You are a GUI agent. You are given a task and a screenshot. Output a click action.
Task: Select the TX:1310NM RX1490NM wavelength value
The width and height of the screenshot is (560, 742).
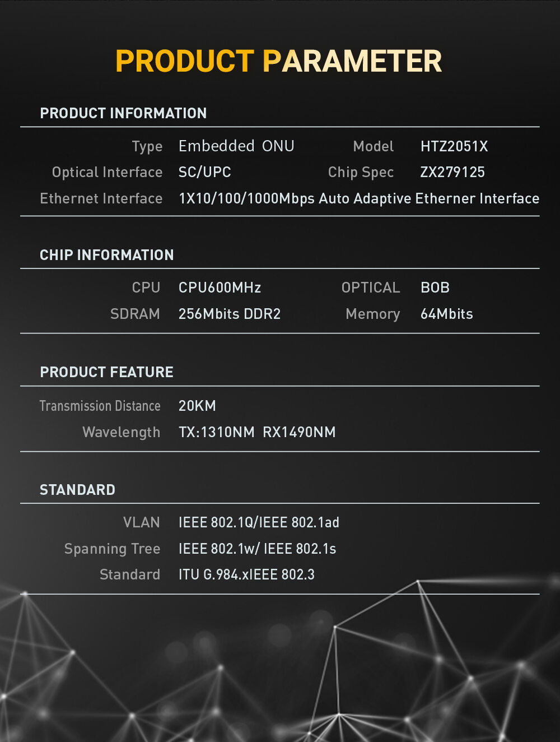[x=257, y=432]
